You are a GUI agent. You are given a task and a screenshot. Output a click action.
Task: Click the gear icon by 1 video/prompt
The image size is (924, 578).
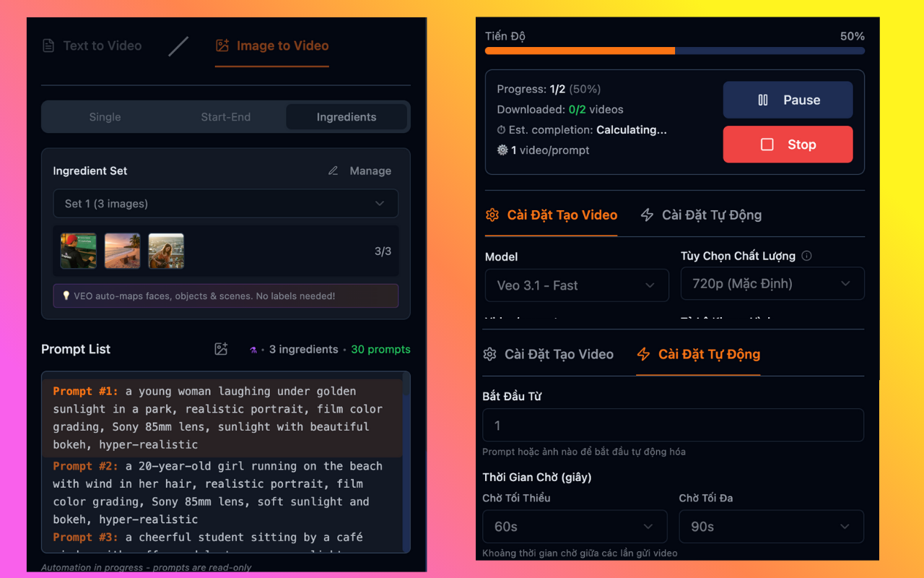tap(502, 150)
